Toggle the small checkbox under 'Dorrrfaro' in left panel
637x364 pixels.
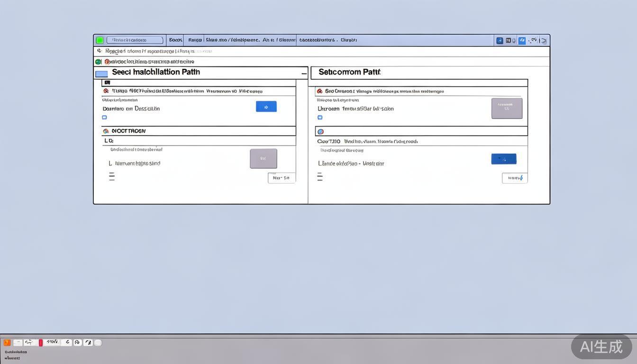tap(104, 118)
